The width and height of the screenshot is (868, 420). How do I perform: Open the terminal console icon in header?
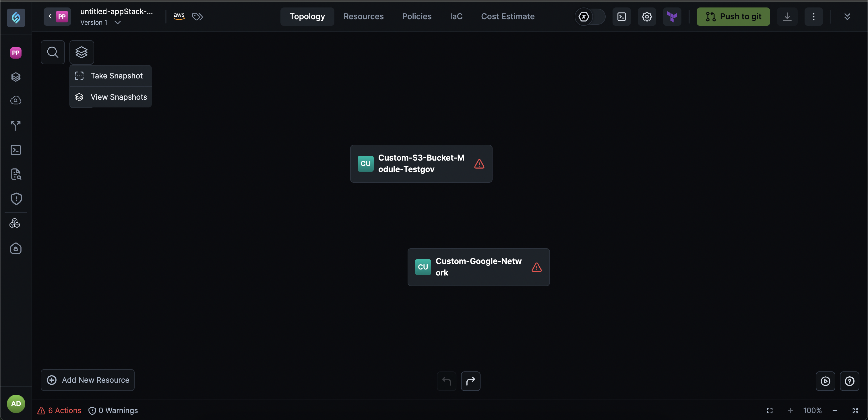click(621, 17)
